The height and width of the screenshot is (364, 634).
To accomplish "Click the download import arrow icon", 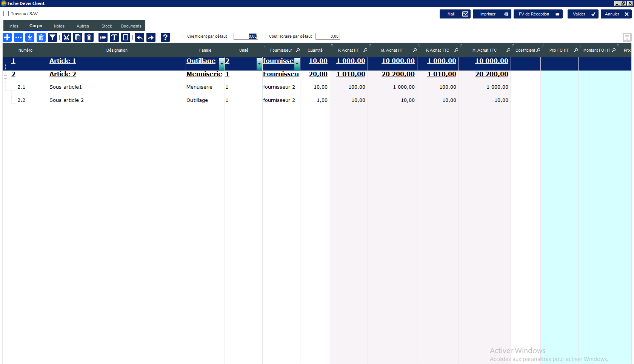I will (30, 37).
